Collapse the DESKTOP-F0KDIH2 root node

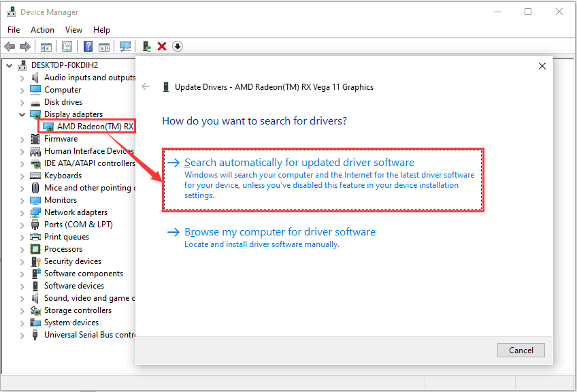[10, 65]
